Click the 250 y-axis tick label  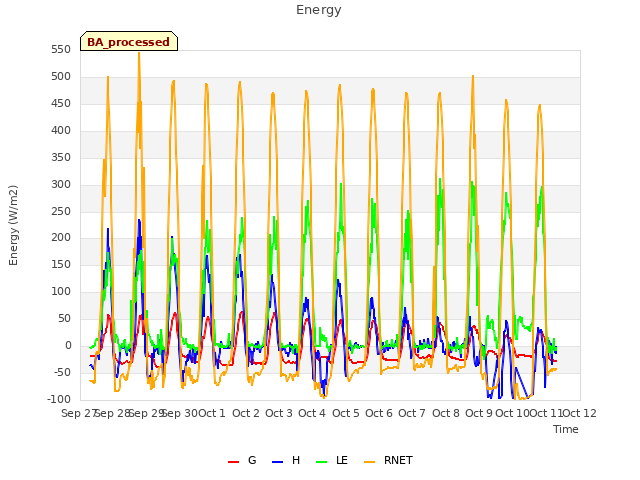click(x=61, y=211)
